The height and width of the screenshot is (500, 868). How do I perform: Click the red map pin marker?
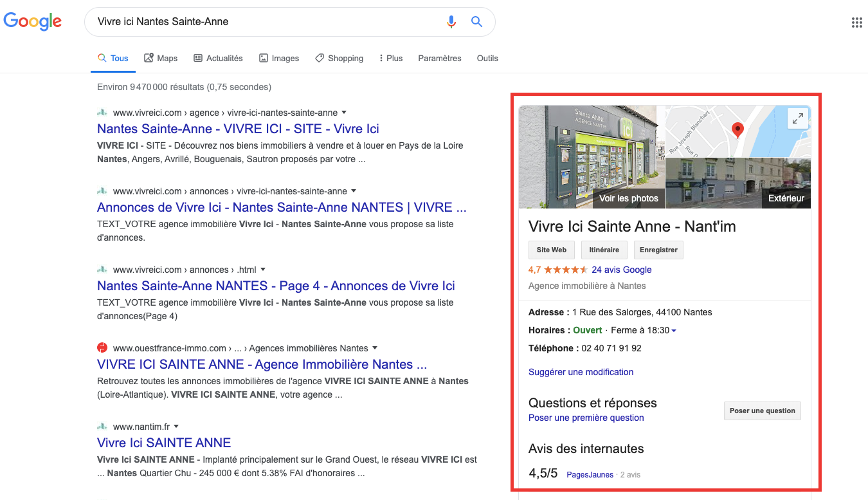click(x=738, y=131)
